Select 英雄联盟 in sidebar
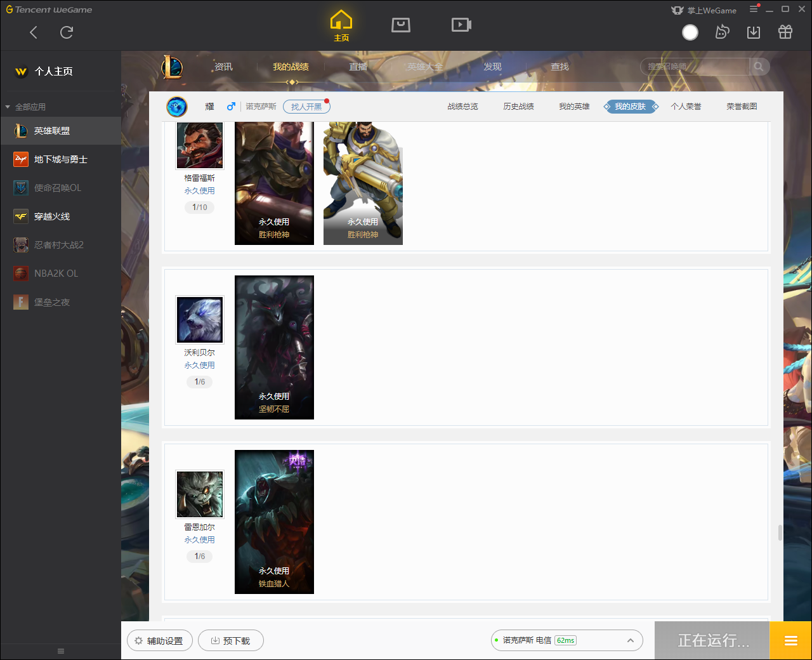This screenshot has width=812, height=660. (x=60, y=131)
